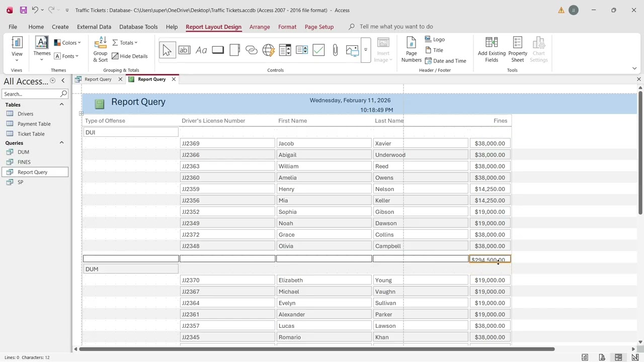Collapse the Queries group
644x362 pixels.
(x=62, y=143)
